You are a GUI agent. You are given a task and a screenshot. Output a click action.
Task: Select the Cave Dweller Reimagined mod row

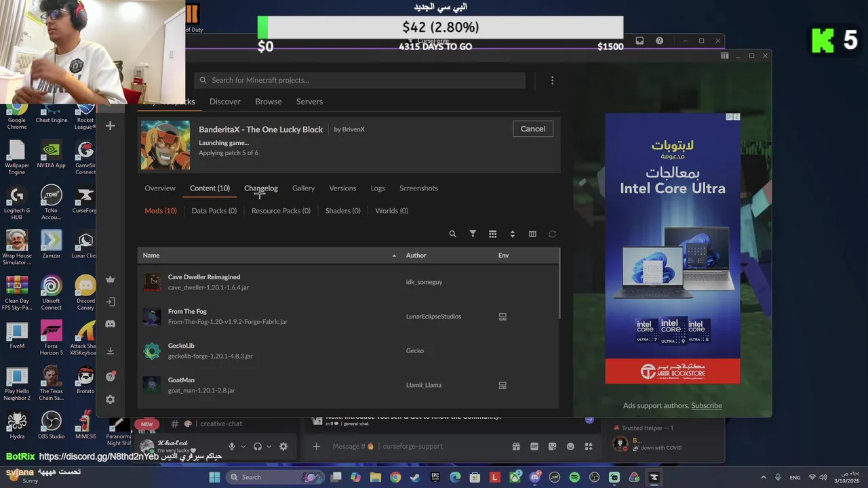[x=348, y=282]
